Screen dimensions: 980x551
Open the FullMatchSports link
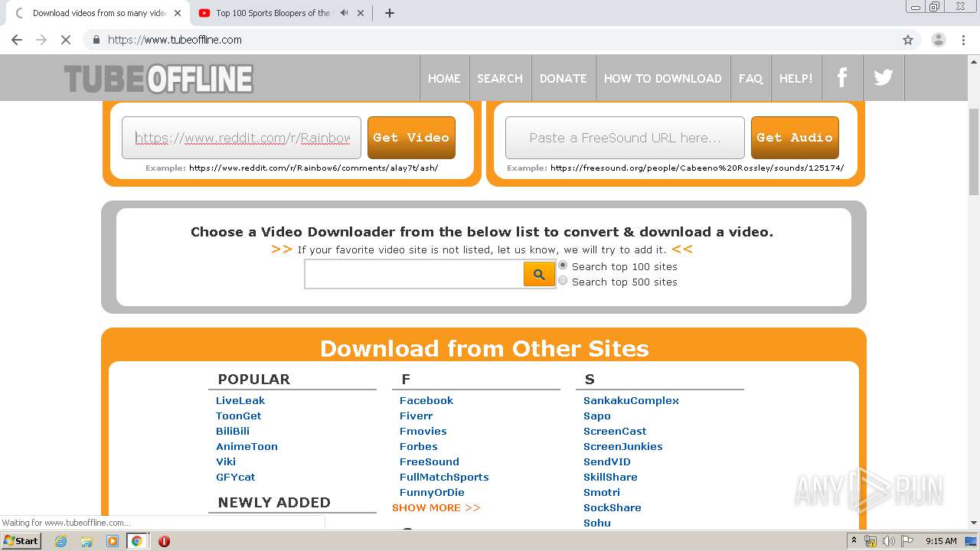tap(444, 477)
